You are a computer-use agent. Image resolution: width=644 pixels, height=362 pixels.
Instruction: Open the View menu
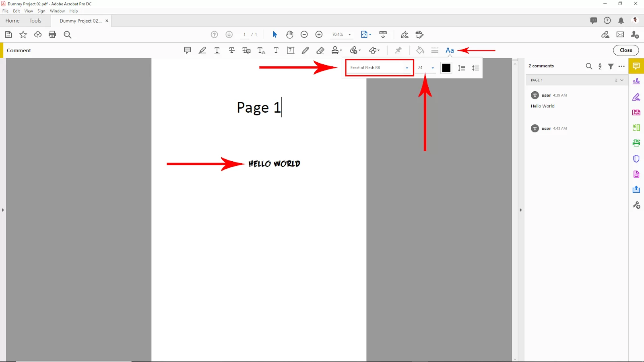pyautogui.click(x=29, y=11)
